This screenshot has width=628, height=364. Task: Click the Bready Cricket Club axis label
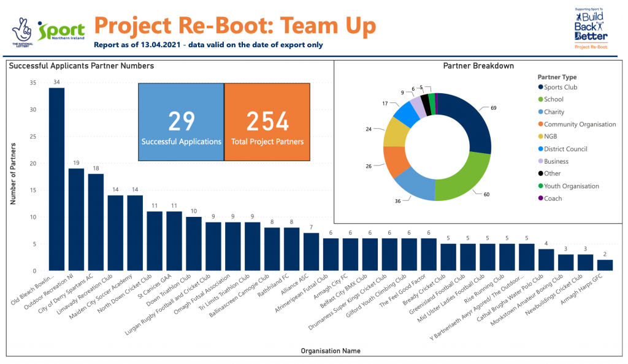424,290
